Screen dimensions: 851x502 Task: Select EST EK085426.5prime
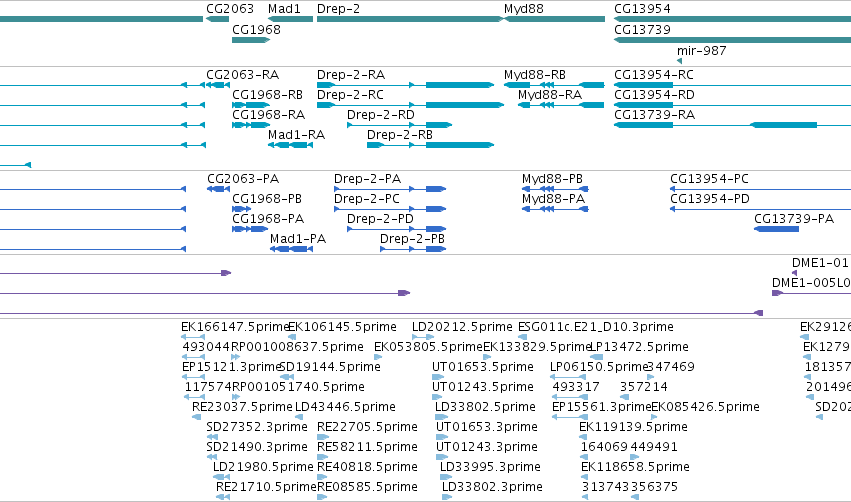[x=705, y=407]
